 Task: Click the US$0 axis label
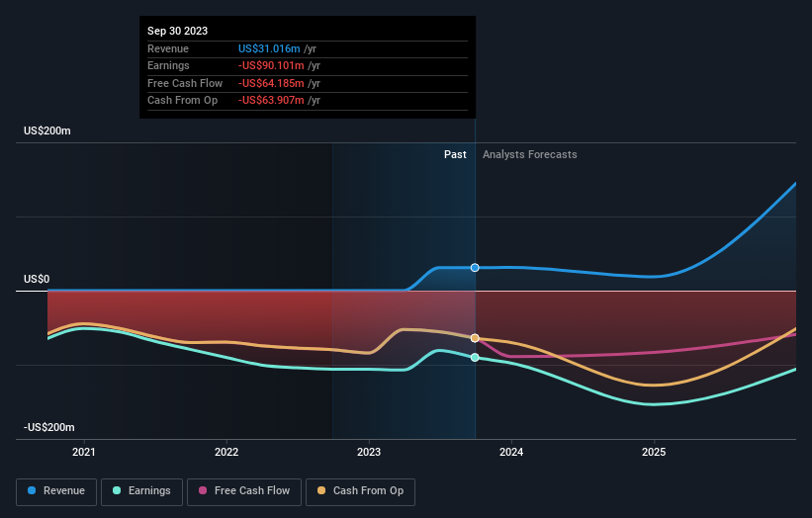tap(37, 279)
